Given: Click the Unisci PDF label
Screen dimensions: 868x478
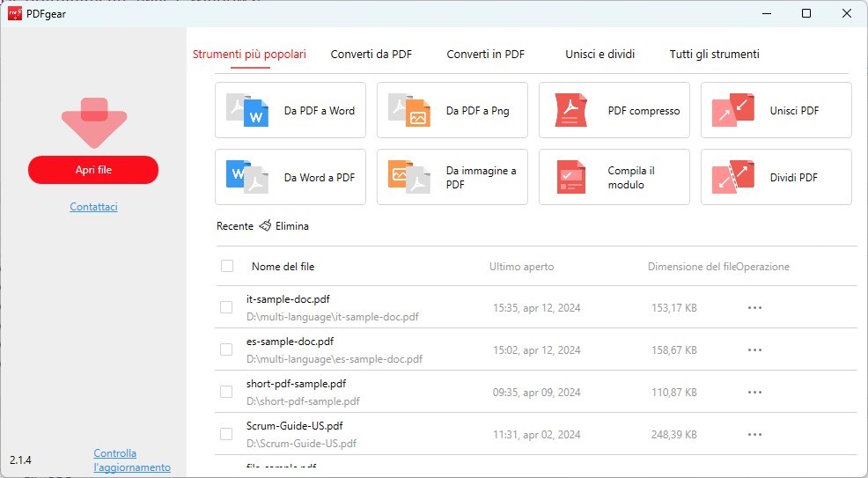Looking at the screenshot, I should (x=794, y=111).
